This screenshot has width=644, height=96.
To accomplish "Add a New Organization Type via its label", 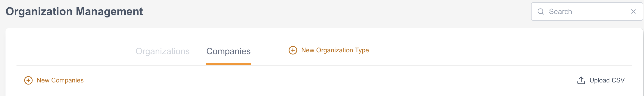I will tap(335, 50).
